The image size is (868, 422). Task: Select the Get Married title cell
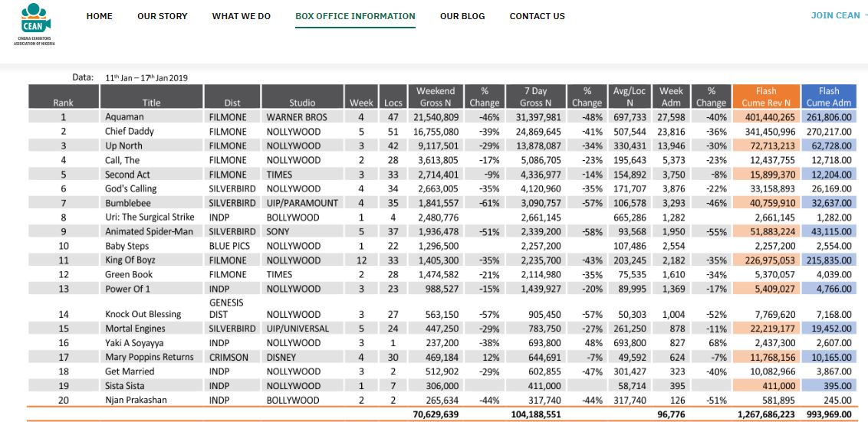click(130, 371)
